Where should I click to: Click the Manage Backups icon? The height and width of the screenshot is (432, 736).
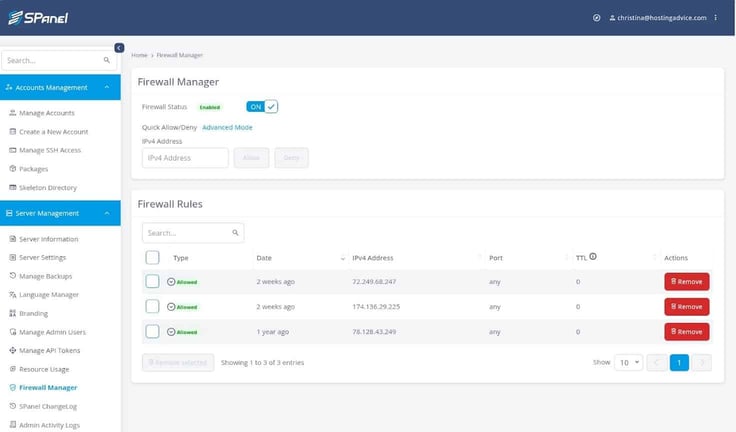[13, 276]
